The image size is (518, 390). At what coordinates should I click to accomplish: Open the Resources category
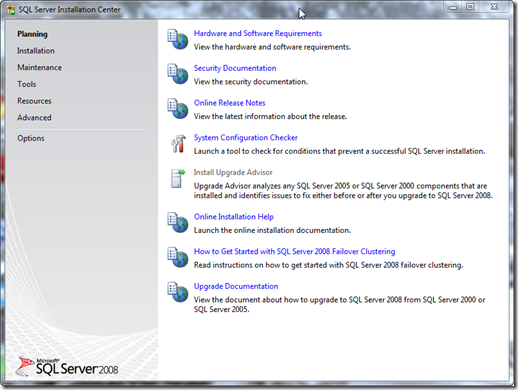34,101
